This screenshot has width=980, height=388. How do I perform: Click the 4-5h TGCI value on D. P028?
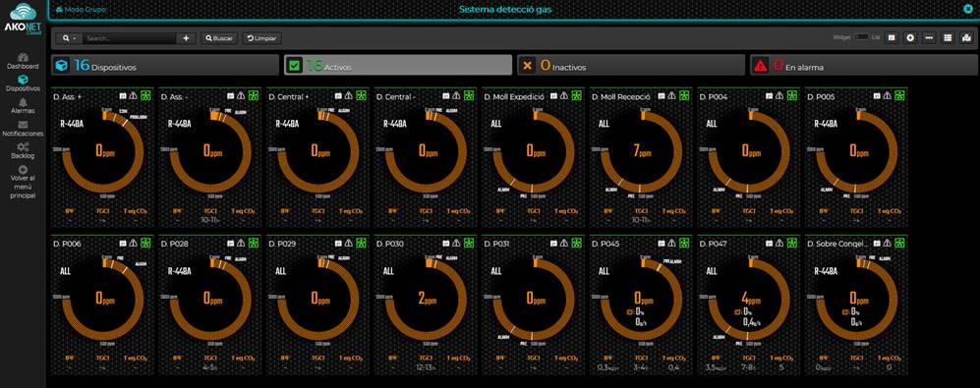[209, 368]
